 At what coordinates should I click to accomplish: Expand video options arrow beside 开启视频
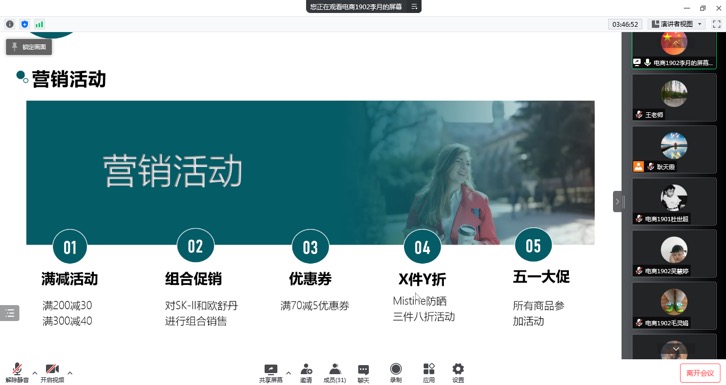(70, 373)
